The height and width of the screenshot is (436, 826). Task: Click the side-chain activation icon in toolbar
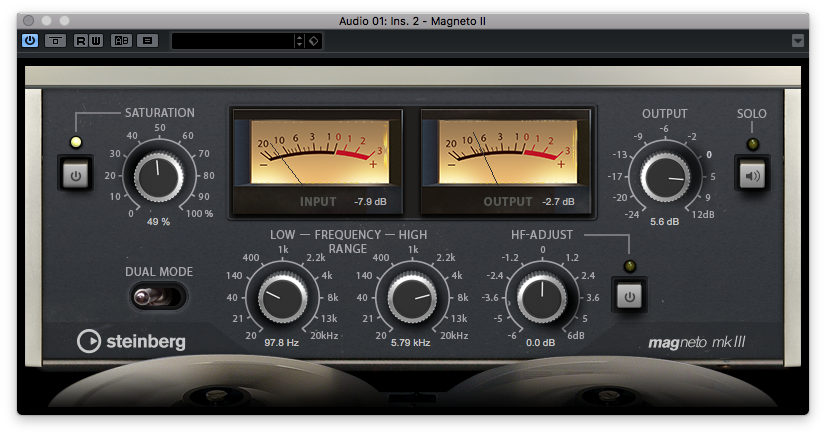(55, 41)
